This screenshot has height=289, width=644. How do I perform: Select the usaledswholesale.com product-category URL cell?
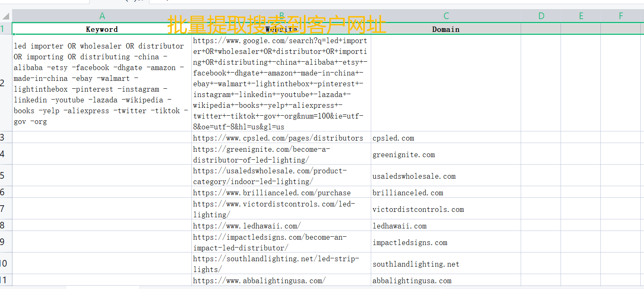click(x=281, y=175)
